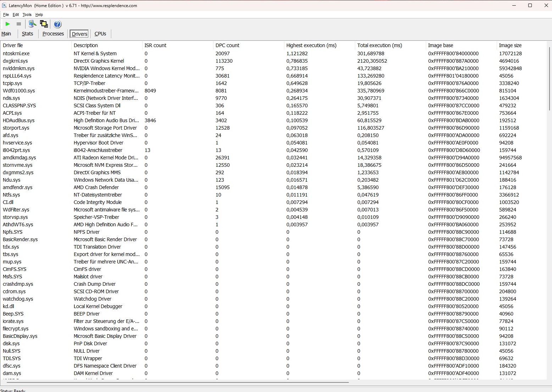Open the File menu
The width and height of the screenshot is (552, 392).
pyautogui.click(x=6, y=15)
